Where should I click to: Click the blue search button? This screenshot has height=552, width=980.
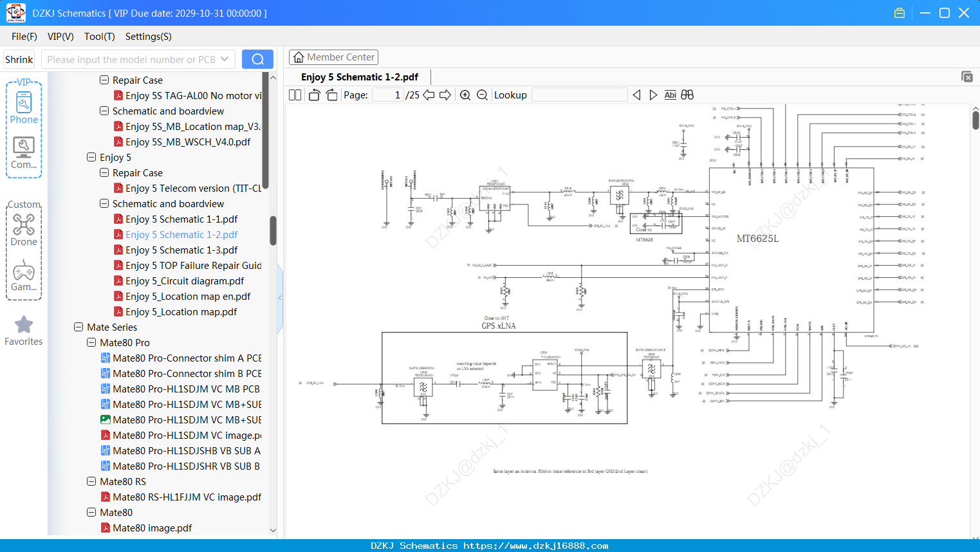pyautogui.click(x=257, y=59)
